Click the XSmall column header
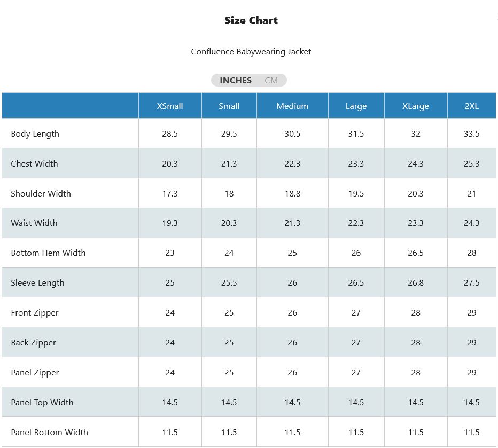 (169, 106)
